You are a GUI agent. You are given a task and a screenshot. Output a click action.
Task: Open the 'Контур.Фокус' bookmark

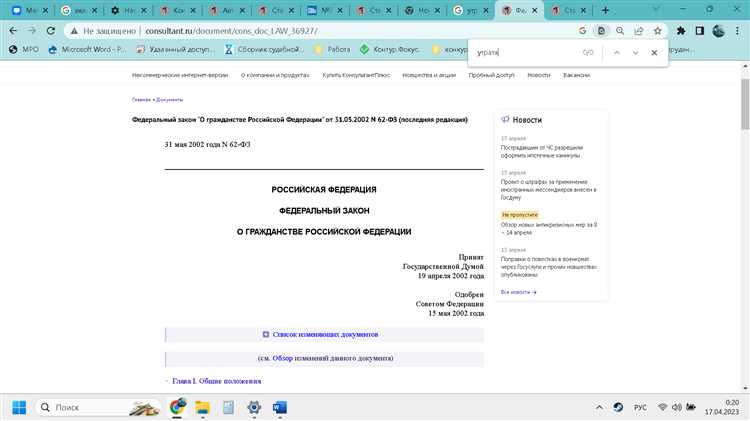[x=391, y=49]
